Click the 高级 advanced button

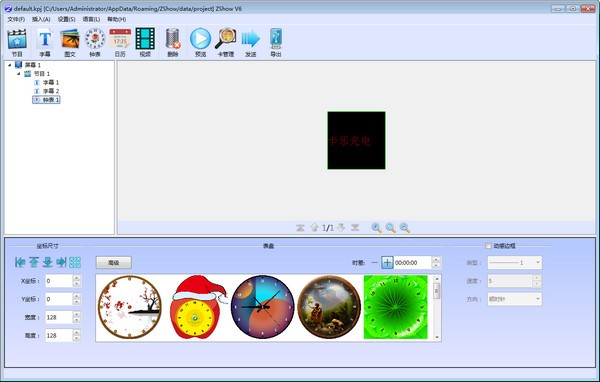click(x=114, y=263)
